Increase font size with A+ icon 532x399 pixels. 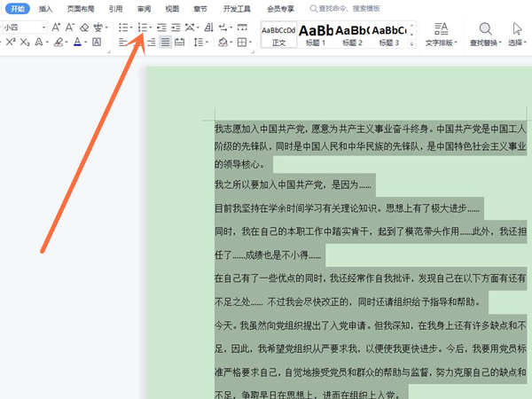[57, 27]
